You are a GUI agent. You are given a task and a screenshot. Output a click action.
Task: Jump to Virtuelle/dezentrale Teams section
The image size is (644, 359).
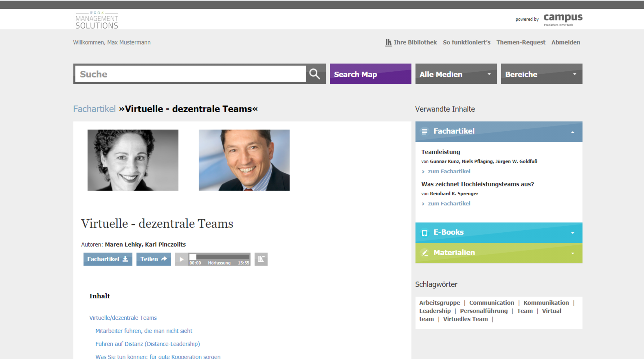(123, 318)
